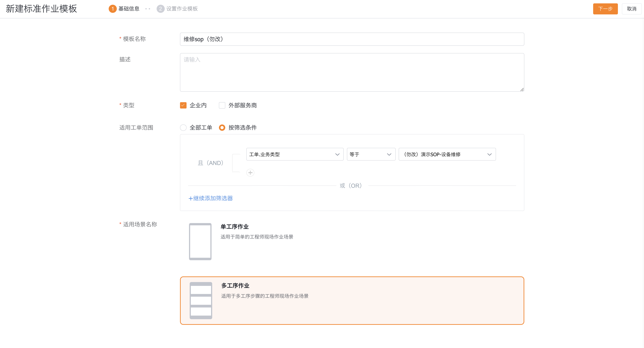Select the 按筛选条件 radio option

[x=222, y=127]
